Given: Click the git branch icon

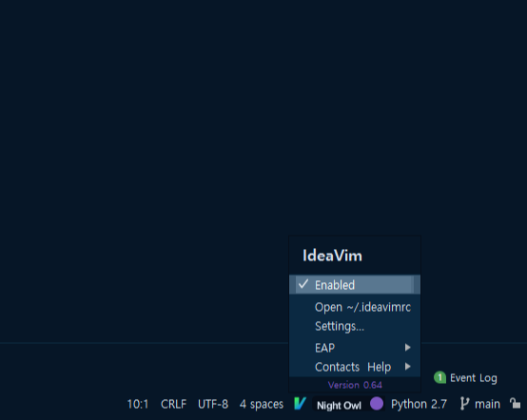Looking at the screenshot, I should 464,404.
